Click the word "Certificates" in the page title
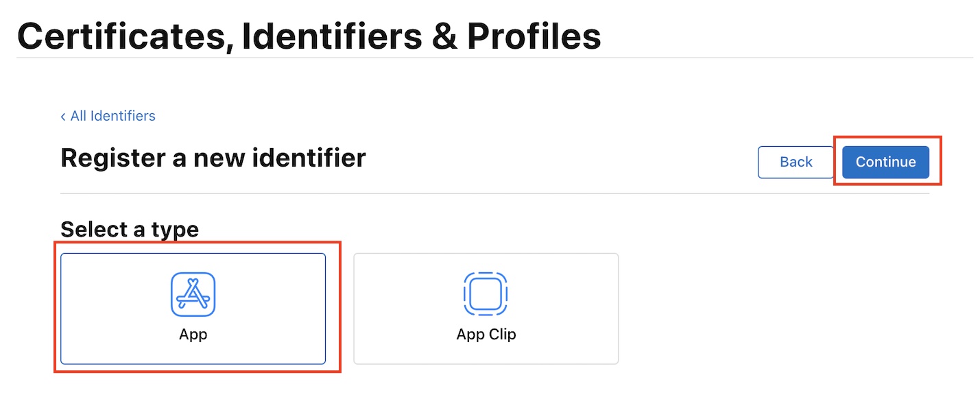 pyautogui.click(x=121, y=36)
